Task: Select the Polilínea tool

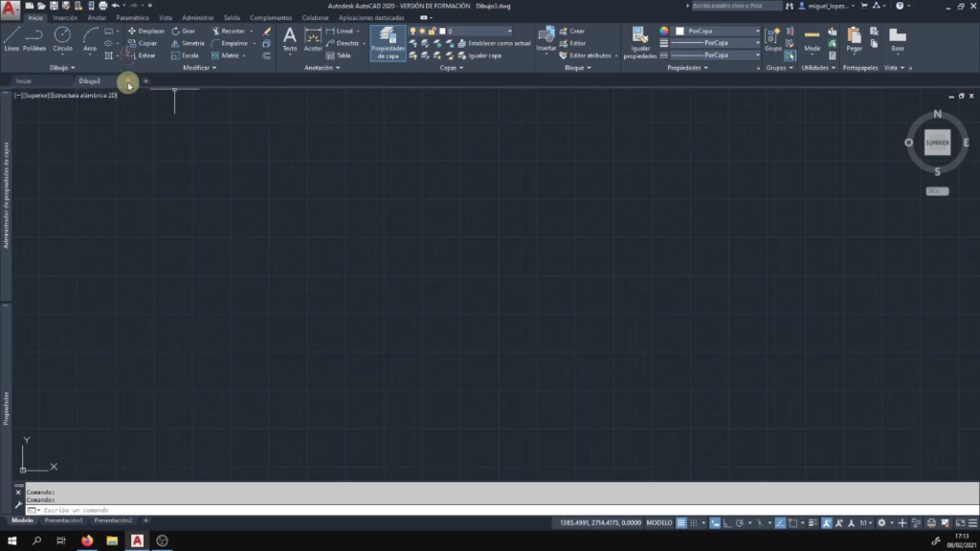Action: [x=34, y=38]
